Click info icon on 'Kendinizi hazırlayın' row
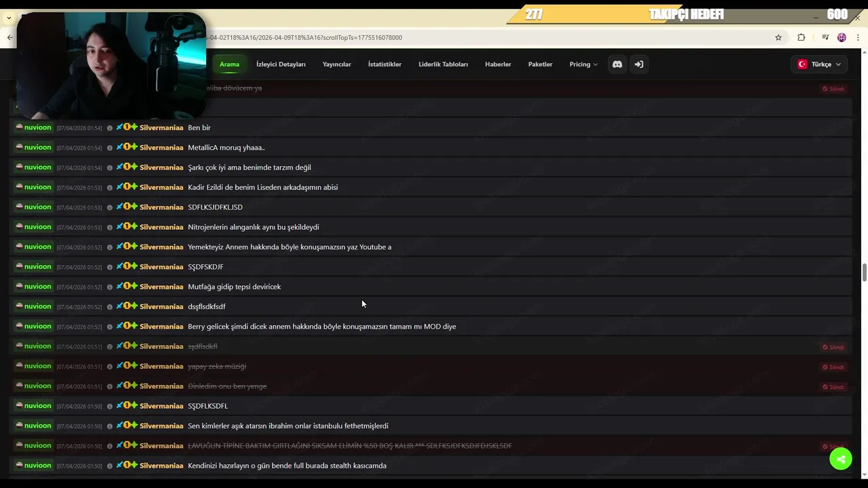The image size is (868, 488). 110,466
